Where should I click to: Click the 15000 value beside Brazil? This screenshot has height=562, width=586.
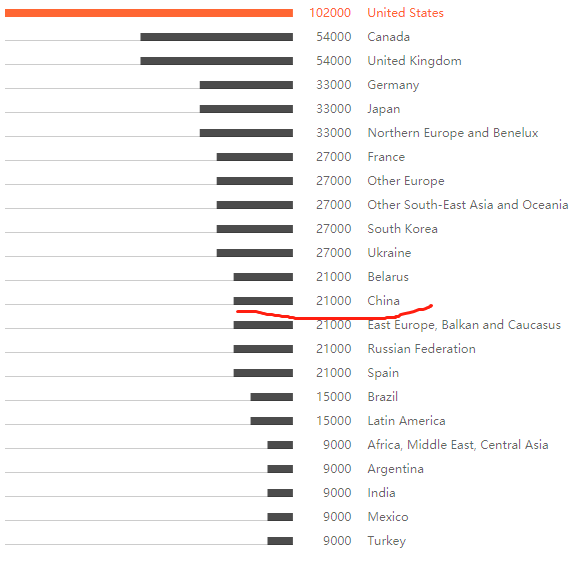coord(334,397)
